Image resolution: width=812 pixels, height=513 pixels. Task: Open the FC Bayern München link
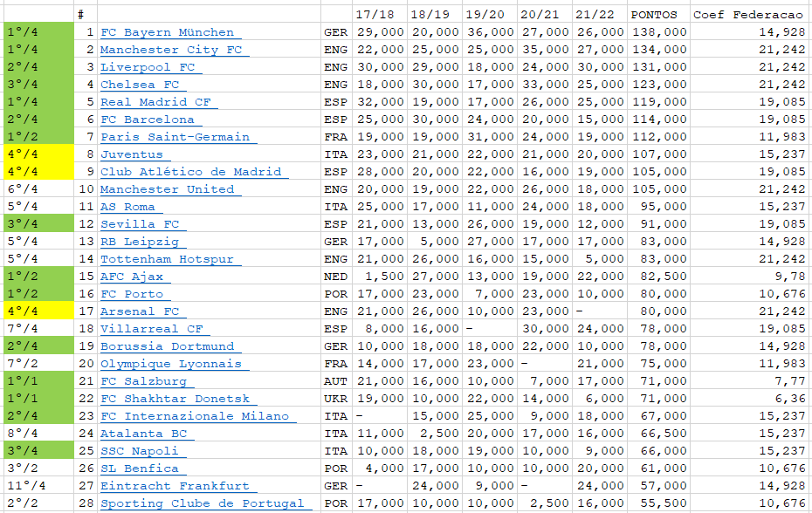(167, 32)
